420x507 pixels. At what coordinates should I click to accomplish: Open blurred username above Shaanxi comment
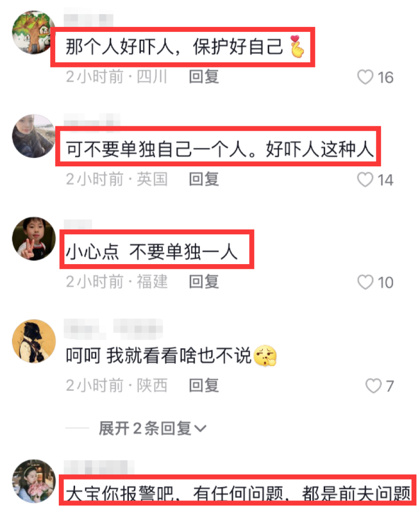pyautogui.click(x=113, y=329)
